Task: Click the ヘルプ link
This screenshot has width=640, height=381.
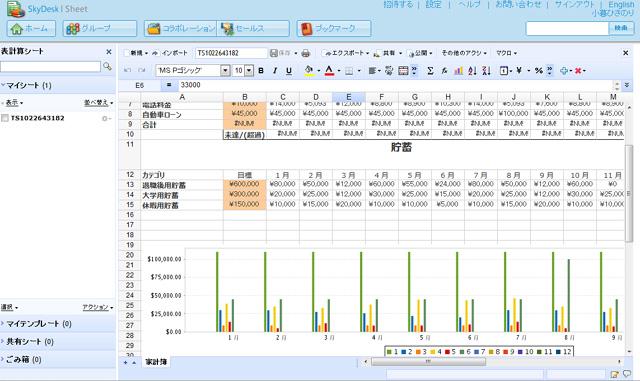Action: click(x=469, y=4)
